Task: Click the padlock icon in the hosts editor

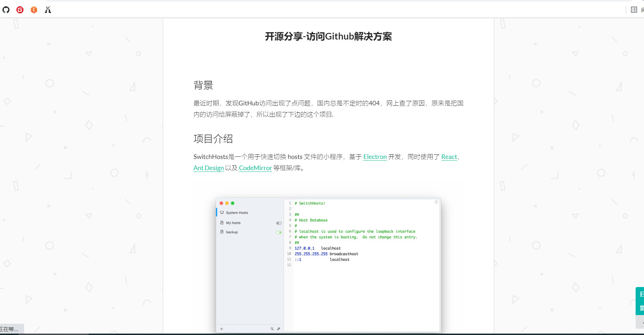Action: (x=436, y=202)
